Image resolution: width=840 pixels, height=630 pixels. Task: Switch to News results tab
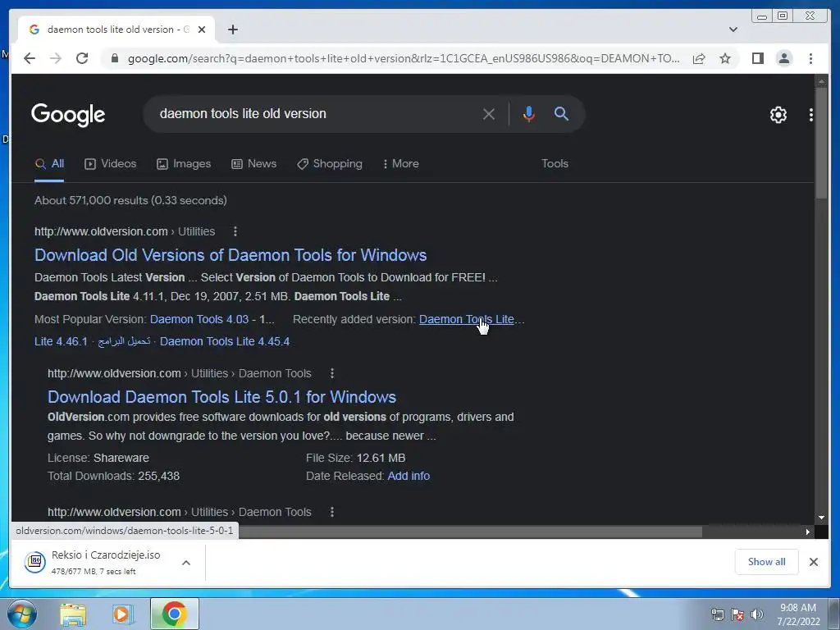point(254,164)
